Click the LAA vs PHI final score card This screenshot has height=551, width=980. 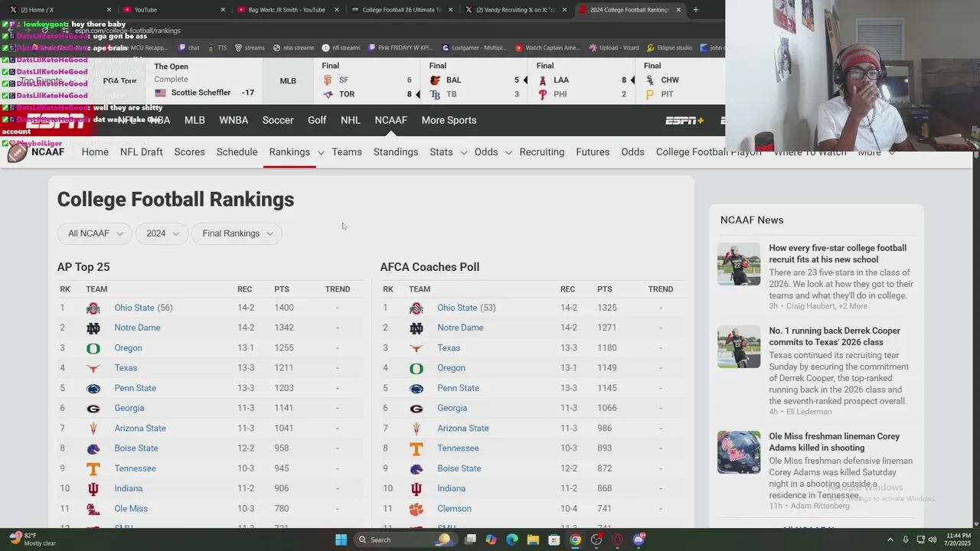pos(583,80)
